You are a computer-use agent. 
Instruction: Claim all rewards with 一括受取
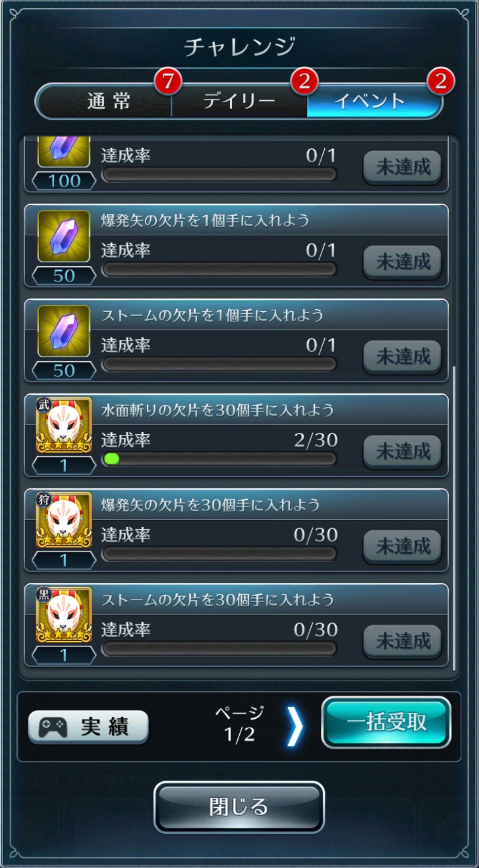pos(386,722)
